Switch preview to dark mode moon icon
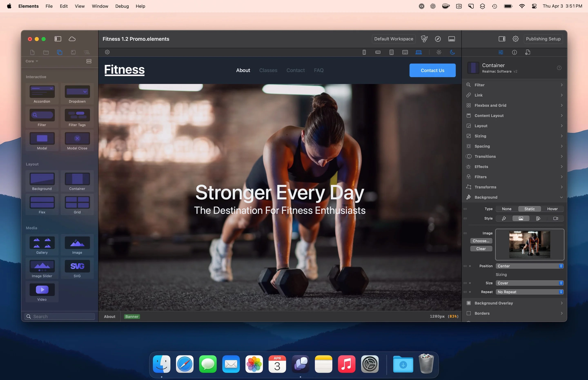588x380 pixels. pyautogui.click(x=452, y=52)
